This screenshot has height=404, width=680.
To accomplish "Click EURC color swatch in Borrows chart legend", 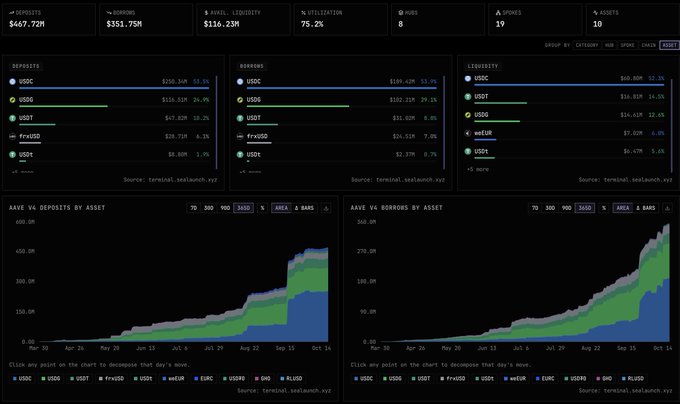I will pos(537,379).
